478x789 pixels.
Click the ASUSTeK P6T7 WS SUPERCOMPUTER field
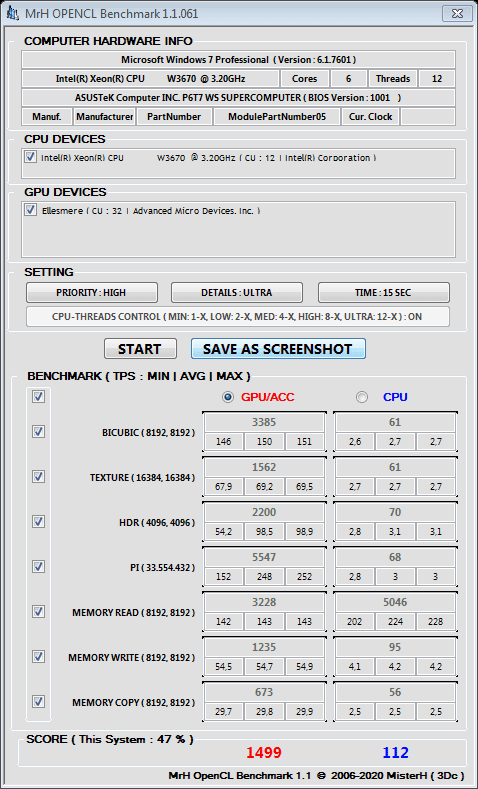pos(238,98)
